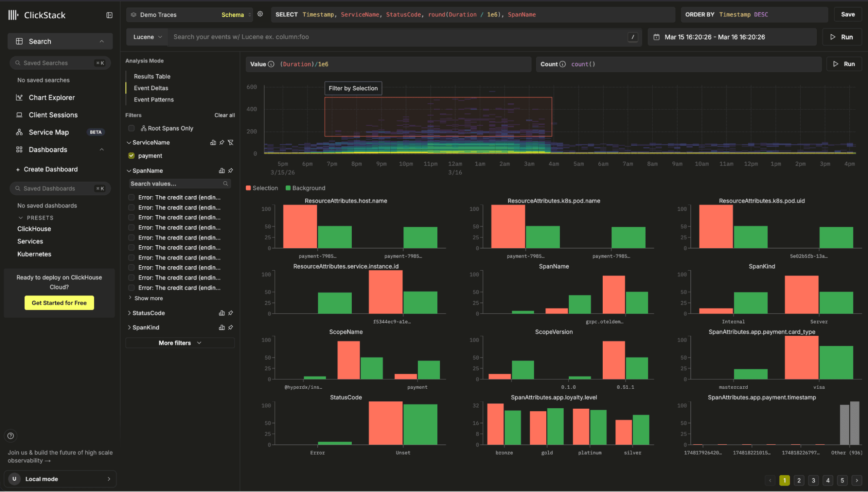The width and height of the screenshot is (868, 492).
Task: Open source settings gear next to Schema
Action: point(260,14)
